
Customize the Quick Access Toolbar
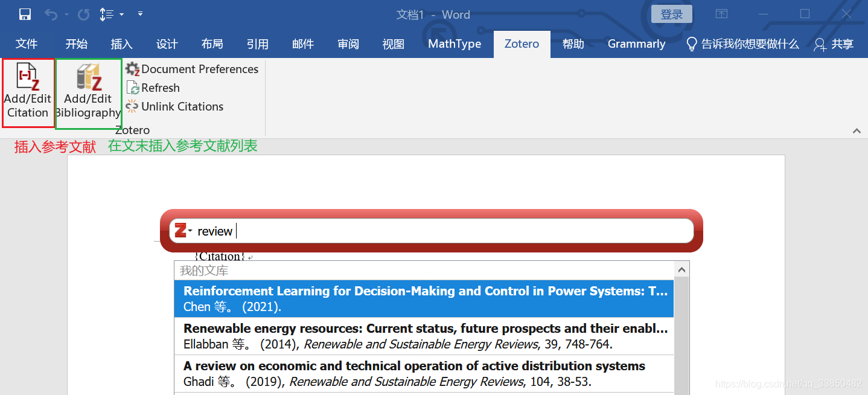[140, 14]
